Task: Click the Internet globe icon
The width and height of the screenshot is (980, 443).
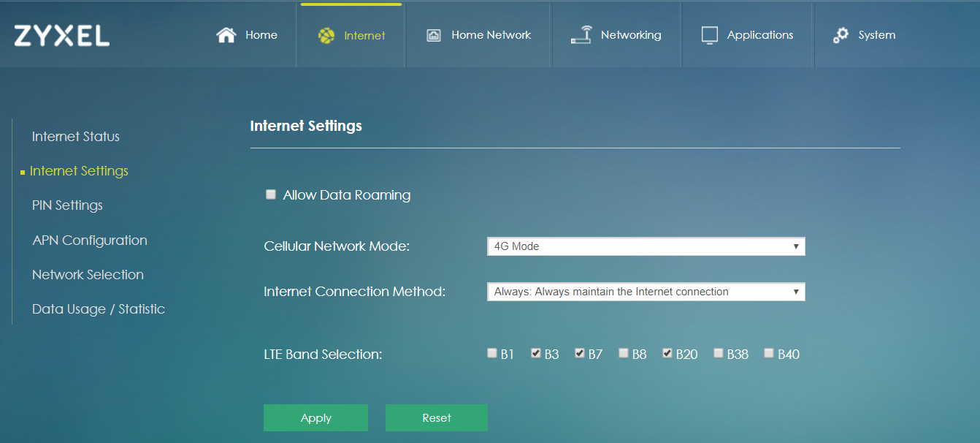Action: (326, 35)
